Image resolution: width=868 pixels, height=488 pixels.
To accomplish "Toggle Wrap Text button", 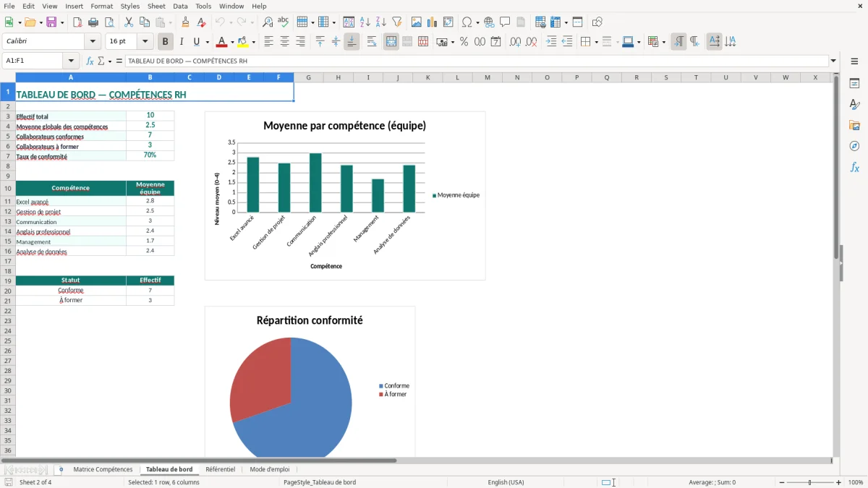I will (x=372, y=42).
